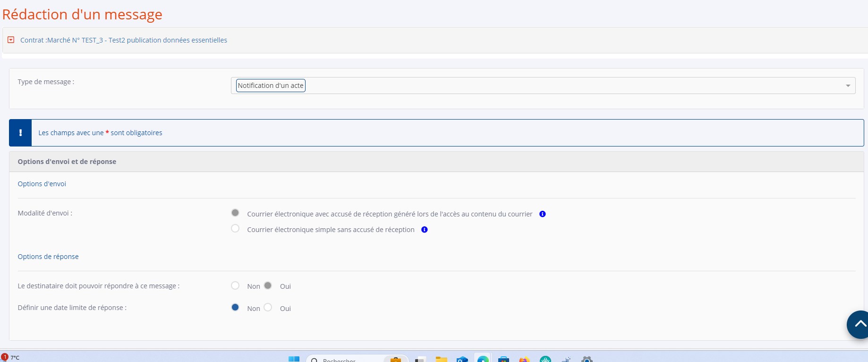Select email with acknowledgment of receipt option
The image size is (868, 362).
click(235, 213)
